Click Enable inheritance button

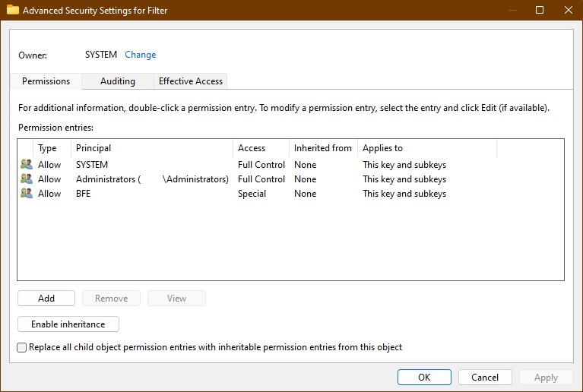tap(68, 324)
